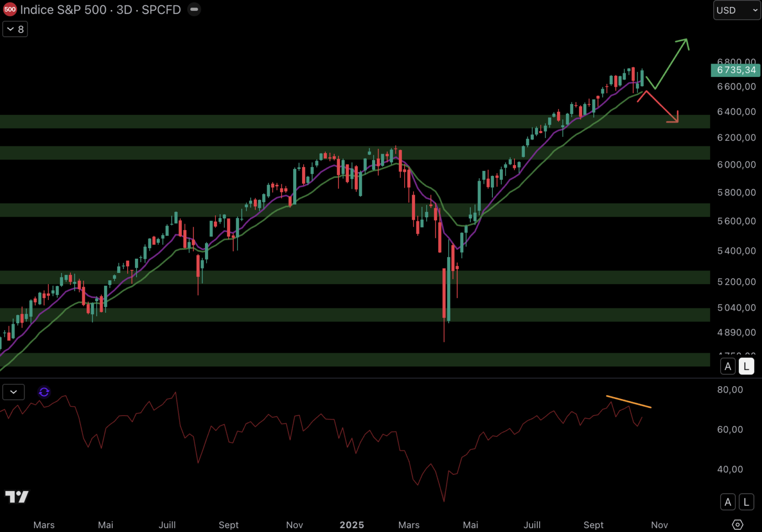Image resolution: width=762 pixels, height=532 pixels.
Task: Click the 80,00 level on the oscillator scale
Action: tap(730, 390)
